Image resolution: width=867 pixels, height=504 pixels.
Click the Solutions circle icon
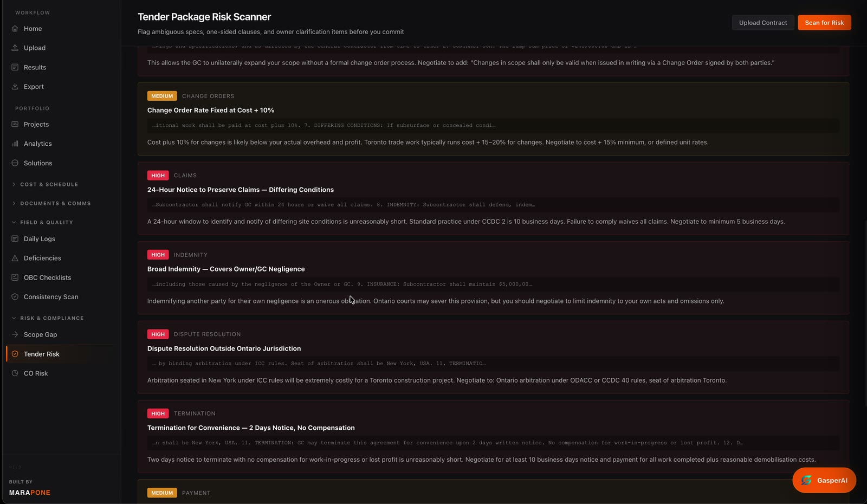[15, 163]
